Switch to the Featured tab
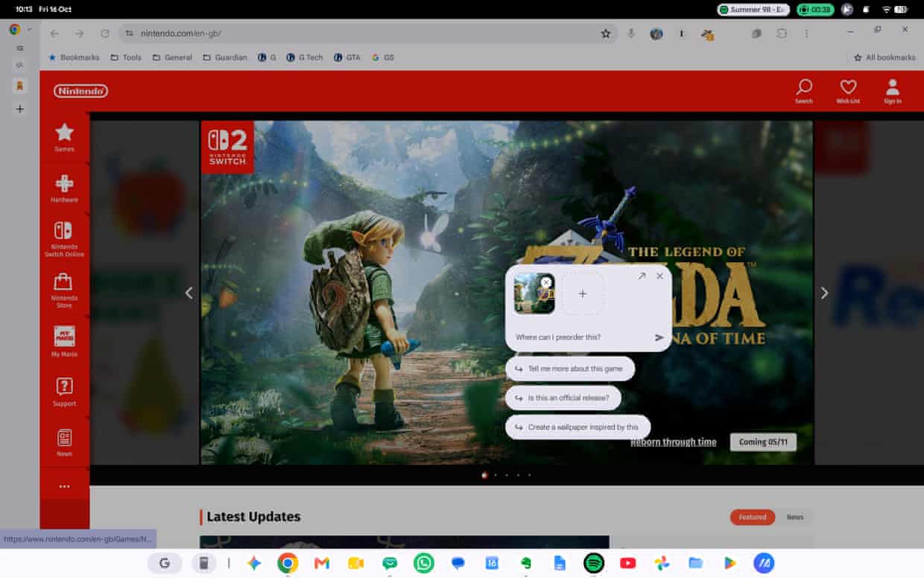 click(x=753, y=517)
